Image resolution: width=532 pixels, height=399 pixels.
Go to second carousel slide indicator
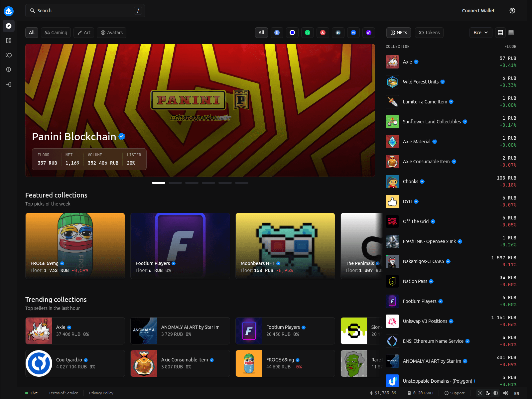[x=175, y=183]
